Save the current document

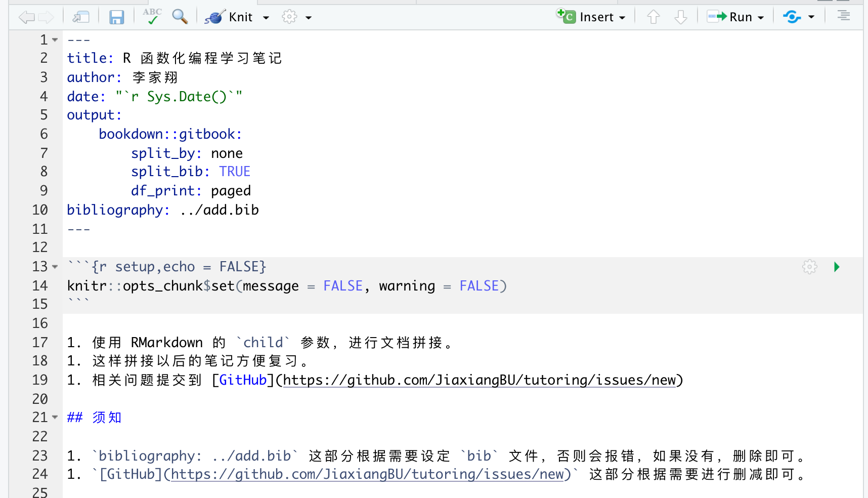pos(117,17)
